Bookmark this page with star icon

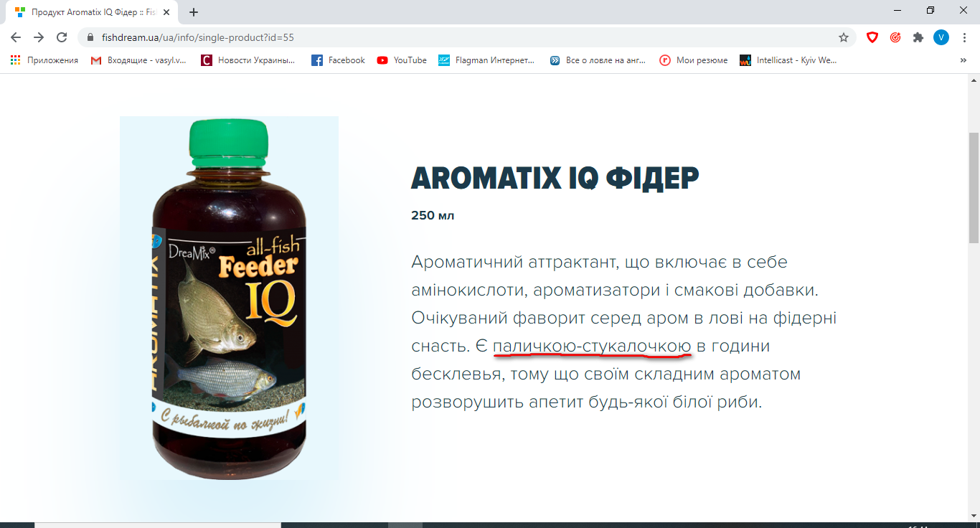coord(844,37)
